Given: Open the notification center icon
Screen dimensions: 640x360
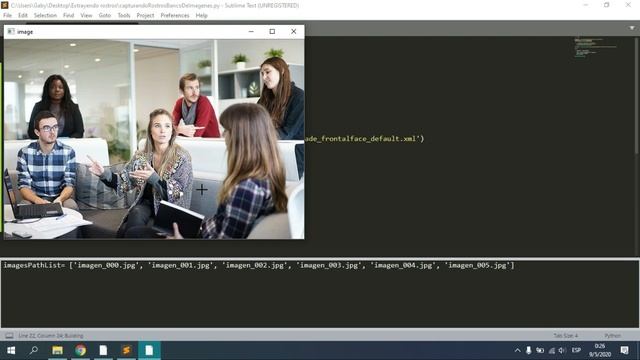Looking at the screenshot, I should [624, 350].
